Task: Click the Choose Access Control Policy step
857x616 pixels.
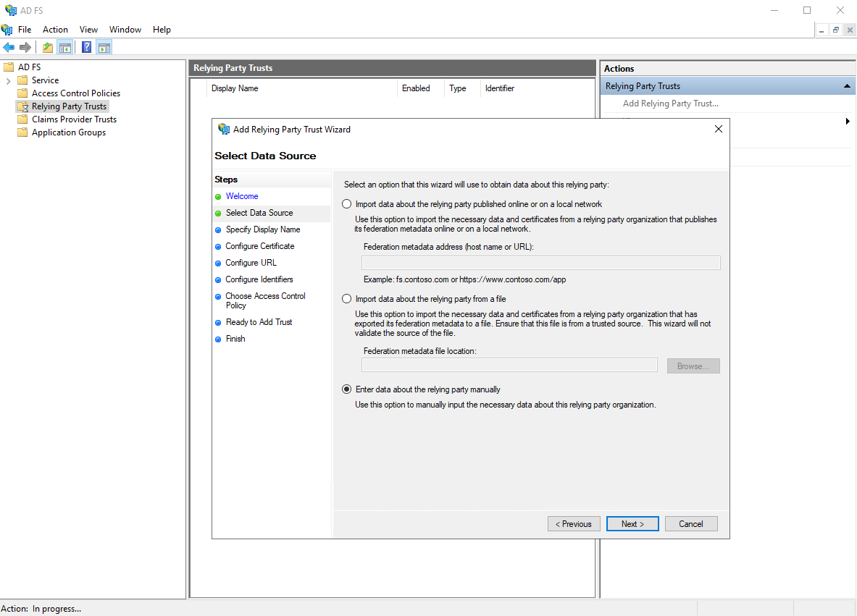Action: click(266, 300)
